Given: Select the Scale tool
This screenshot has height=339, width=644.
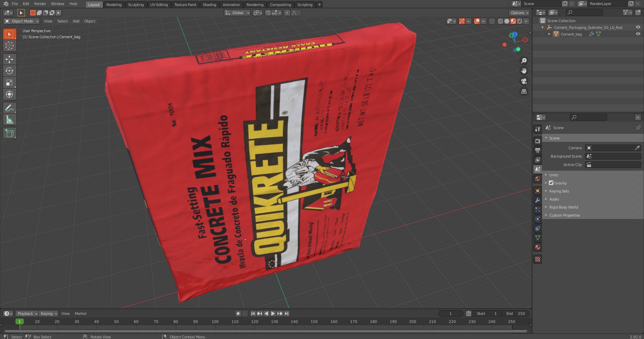Looking at the screenshot, I should point(9,82).
